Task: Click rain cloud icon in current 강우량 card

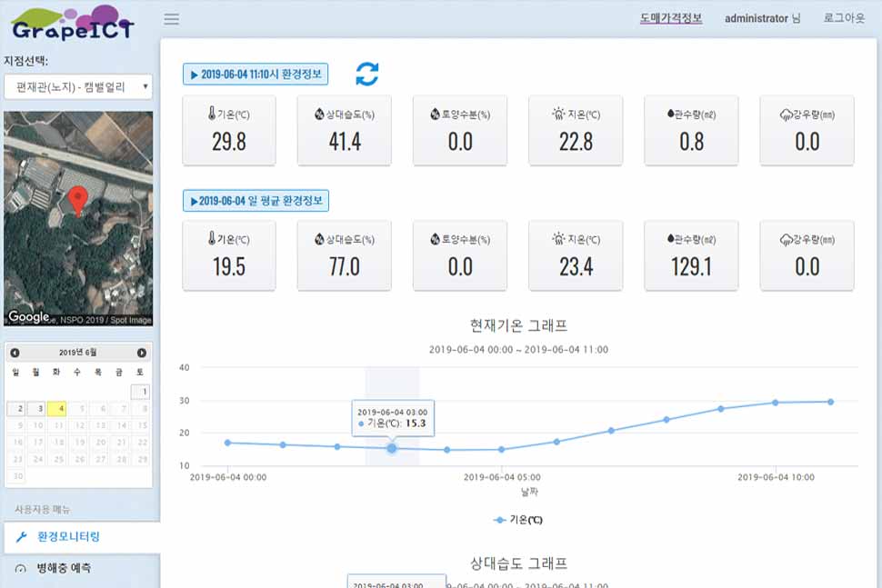Action: [x=786, y=115]
